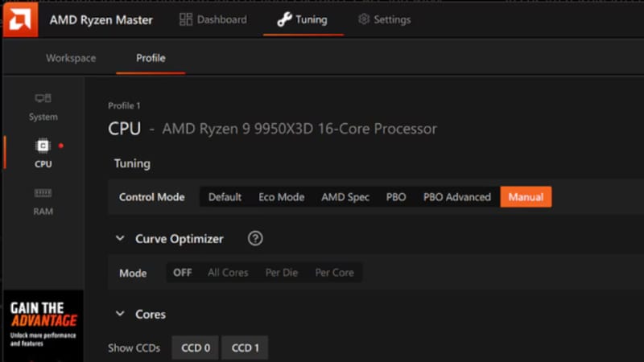Set Control Mode to Manual
Viewport: 644px width, 362px height.
pyautogui.click(x=526, y=197)
